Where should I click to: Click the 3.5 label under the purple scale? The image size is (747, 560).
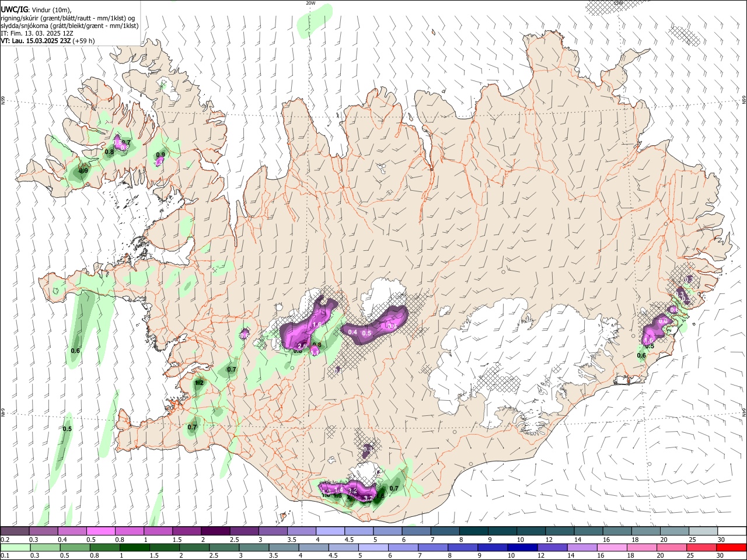click(291, 540)
